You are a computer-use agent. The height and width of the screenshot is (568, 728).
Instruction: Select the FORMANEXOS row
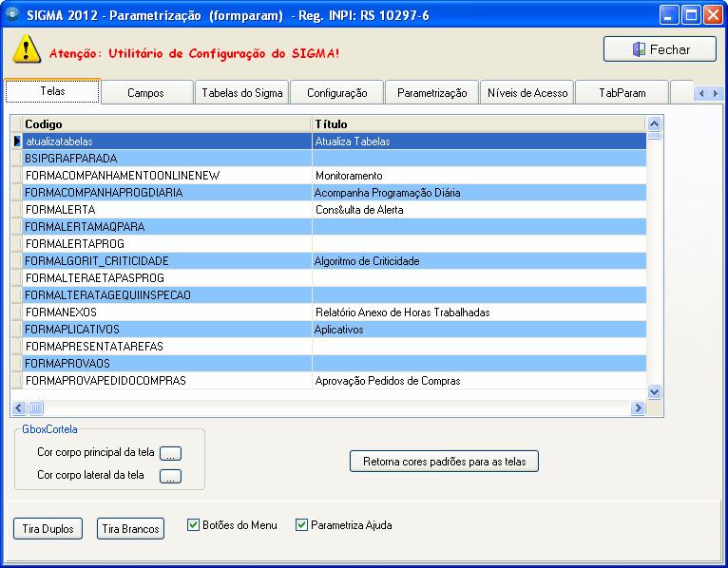click(329, 312)
